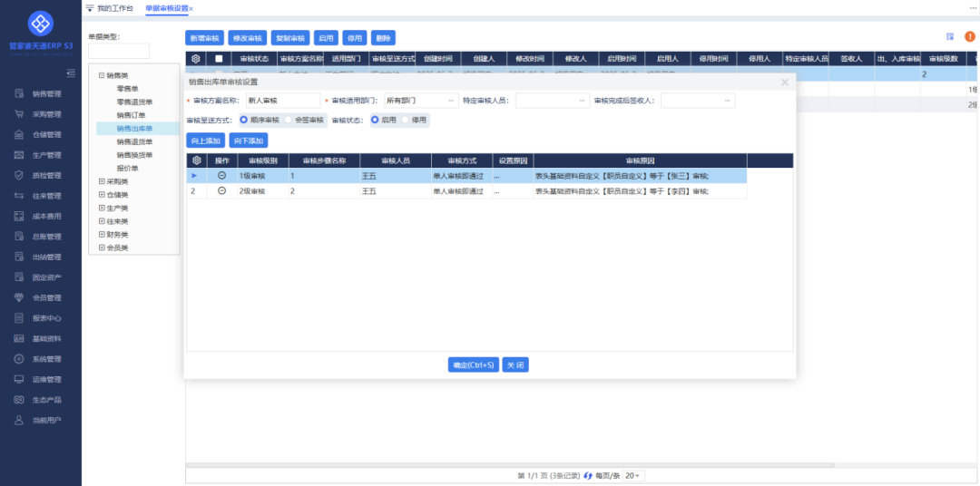The height and width of the screenshot is (486, 980).
Task: Switch to the 我的工作台 tab
Action: tap(114, 8)
